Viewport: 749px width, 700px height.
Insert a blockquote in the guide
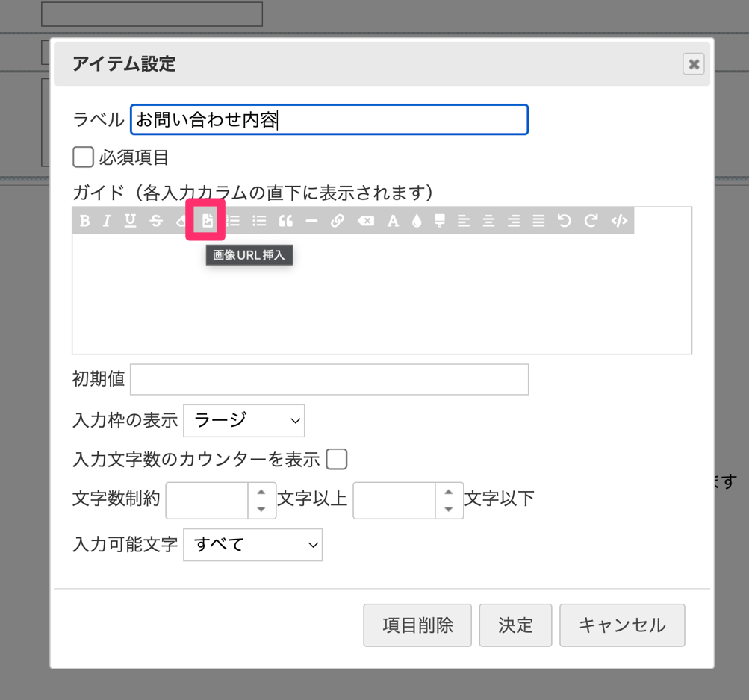[x=285, y=221]
